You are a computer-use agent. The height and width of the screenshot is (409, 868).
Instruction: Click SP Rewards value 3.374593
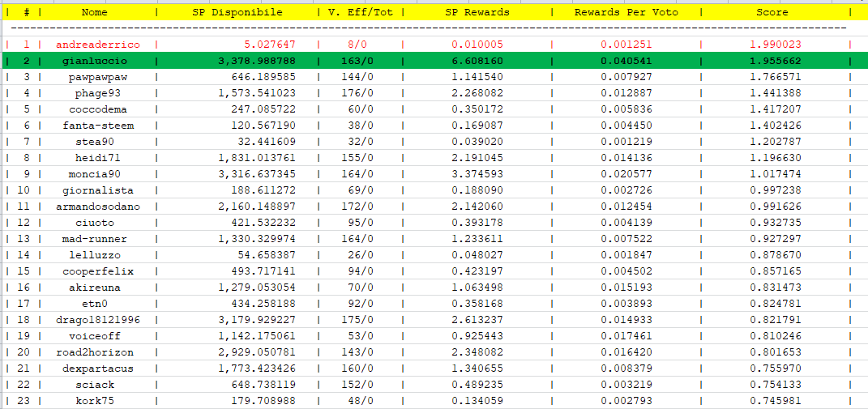[x=477, y=174]
